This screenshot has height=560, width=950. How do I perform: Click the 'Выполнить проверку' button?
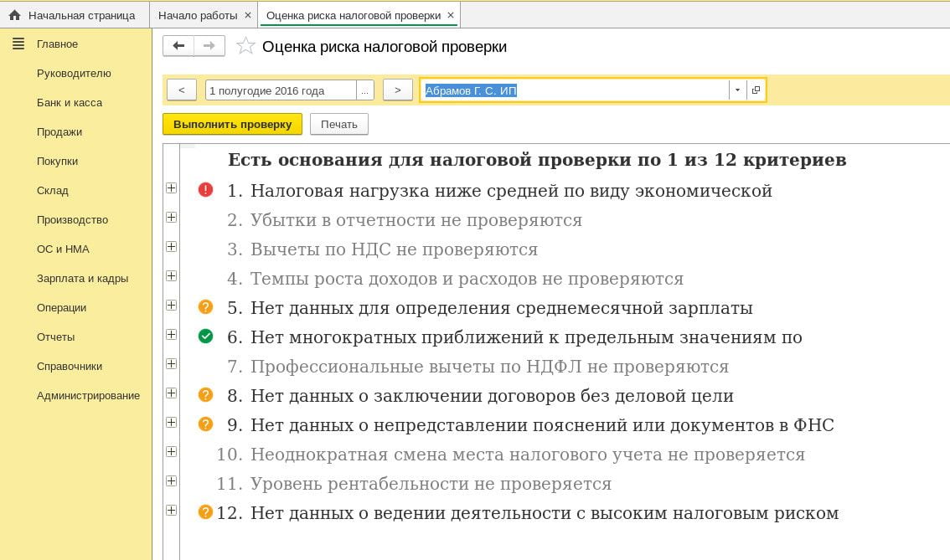click(232, 124)
